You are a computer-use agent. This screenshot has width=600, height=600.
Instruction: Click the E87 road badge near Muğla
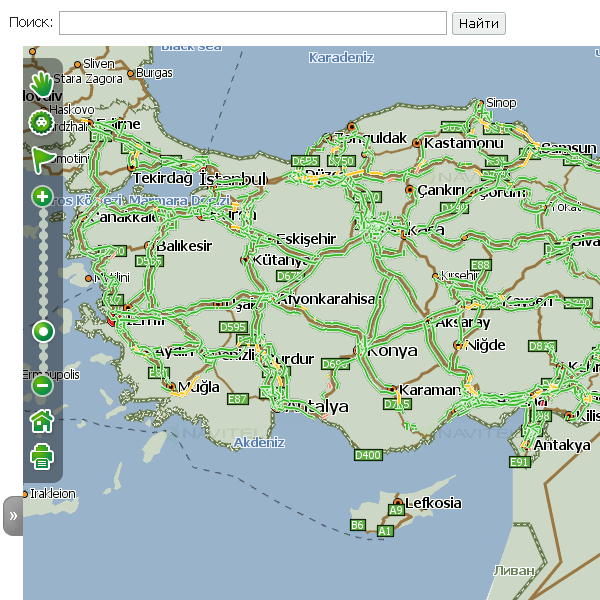237,399
